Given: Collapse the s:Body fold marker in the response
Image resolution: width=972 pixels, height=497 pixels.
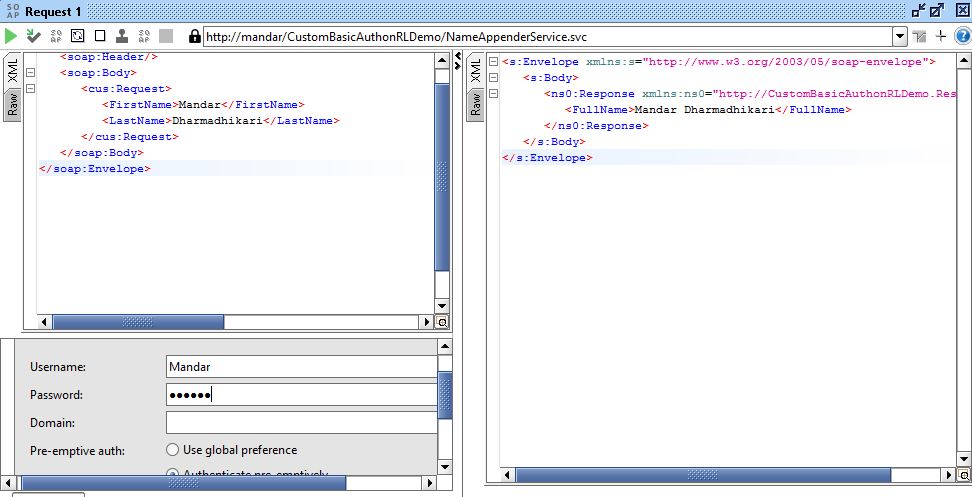Looking at the screenshot, I should pos(493,77).
